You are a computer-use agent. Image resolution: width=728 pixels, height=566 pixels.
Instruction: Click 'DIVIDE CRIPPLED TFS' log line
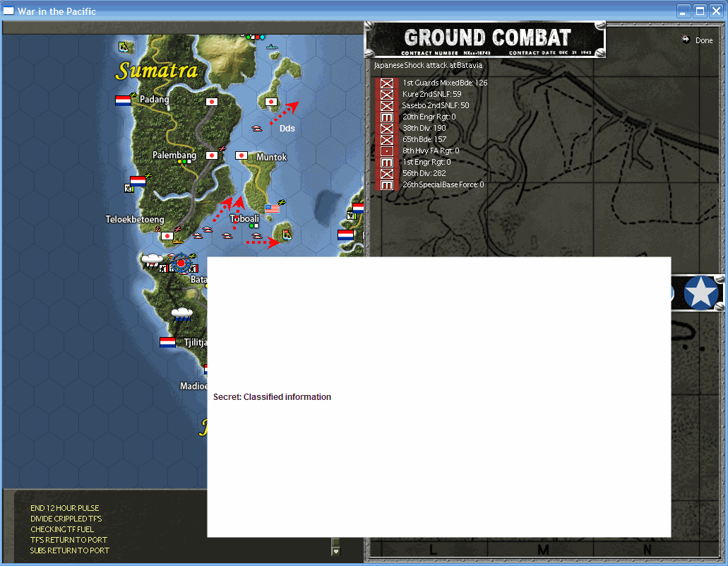tap(66, 519)
